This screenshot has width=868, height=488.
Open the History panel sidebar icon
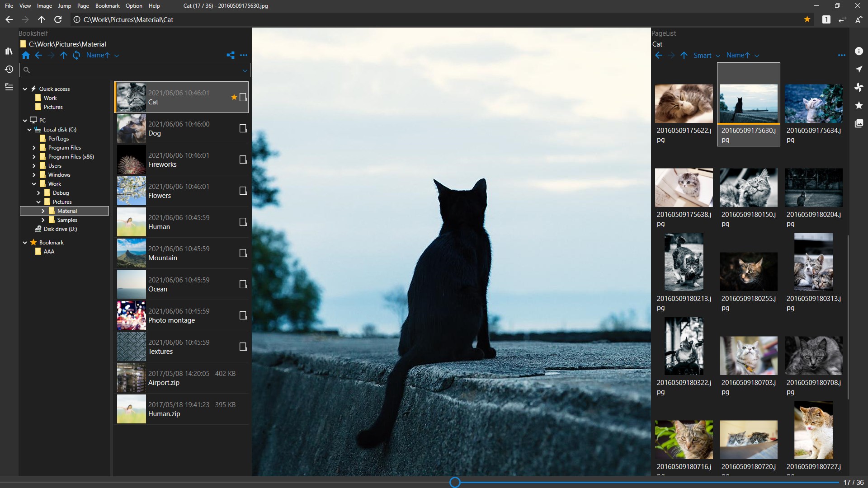[x=9, y=69]
